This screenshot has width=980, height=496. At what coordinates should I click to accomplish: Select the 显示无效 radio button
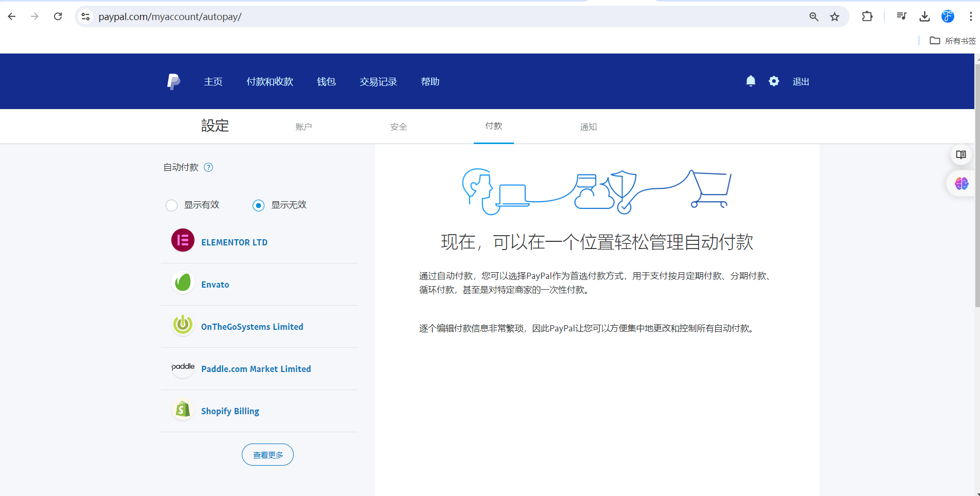click(x=258, y=206)
